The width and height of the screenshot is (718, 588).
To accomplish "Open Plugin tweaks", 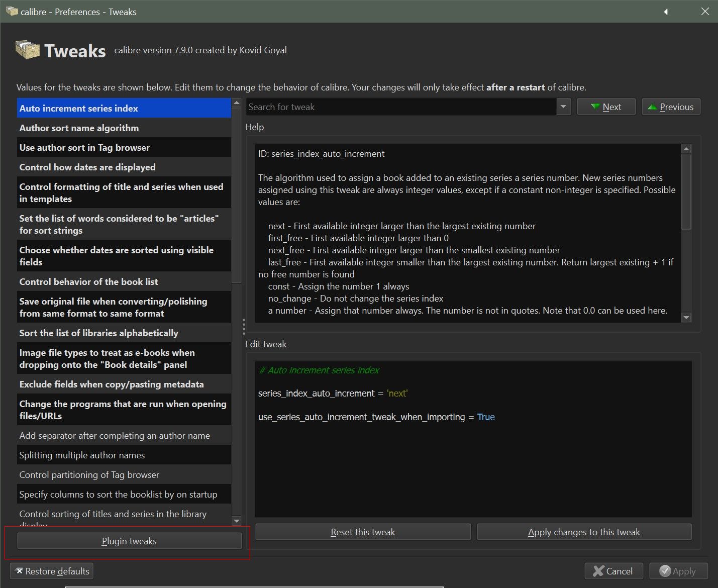I will tap(129, 541).
